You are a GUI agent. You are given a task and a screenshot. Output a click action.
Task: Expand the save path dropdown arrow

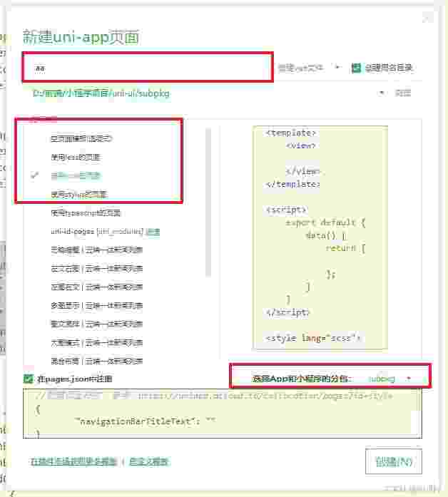click(x=382, y=93)
